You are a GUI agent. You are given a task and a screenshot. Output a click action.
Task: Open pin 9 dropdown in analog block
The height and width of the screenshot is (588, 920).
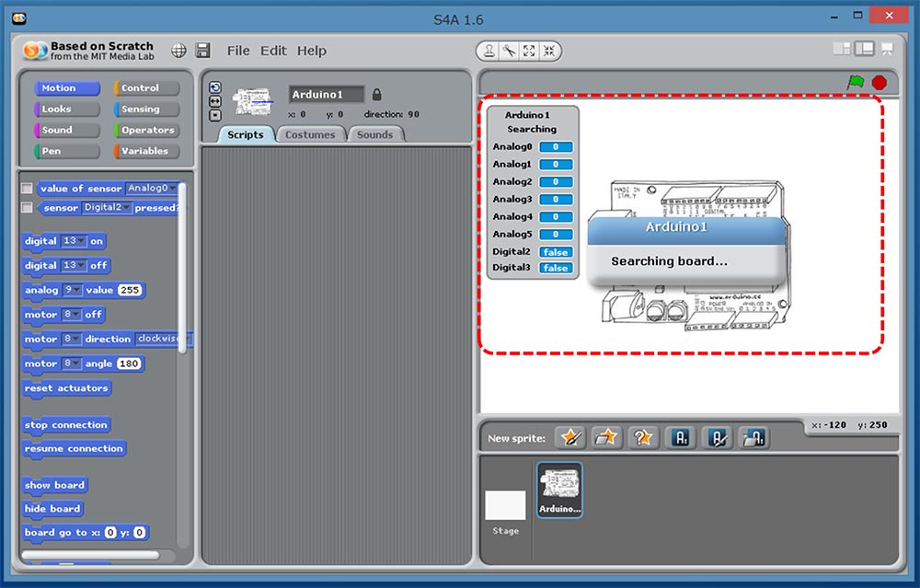coord(72,290)
